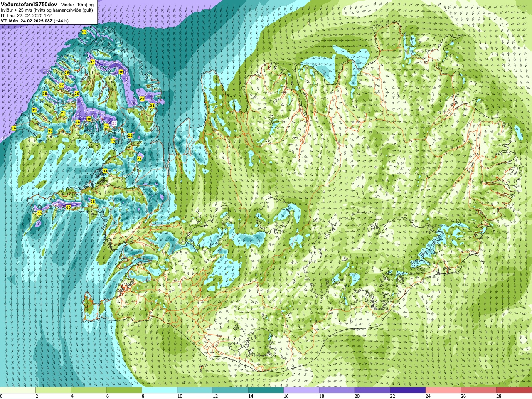
Task: Click the 6–8 m/s olive green legend swatch
Action: pos(124,390)
